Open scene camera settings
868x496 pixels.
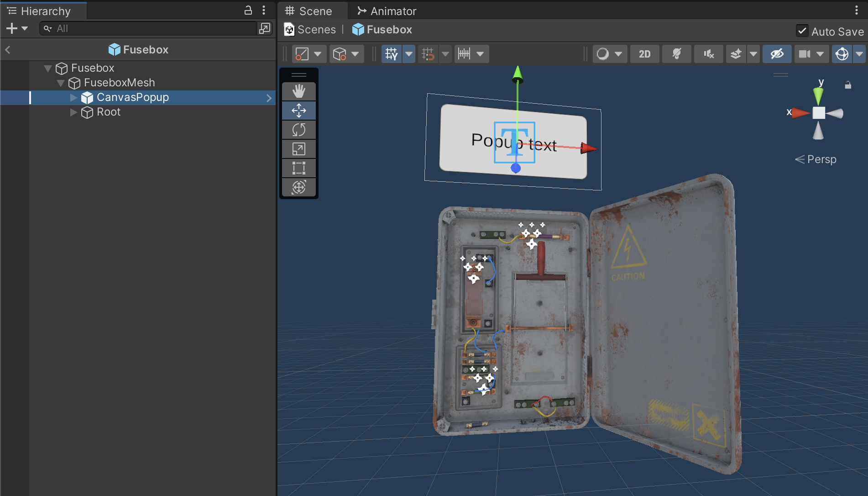[x=805, y=54]
